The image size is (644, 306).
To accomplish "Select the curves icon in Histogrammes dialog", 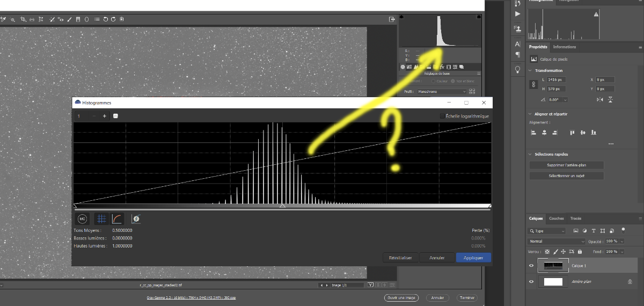I will tap(118, 218).
